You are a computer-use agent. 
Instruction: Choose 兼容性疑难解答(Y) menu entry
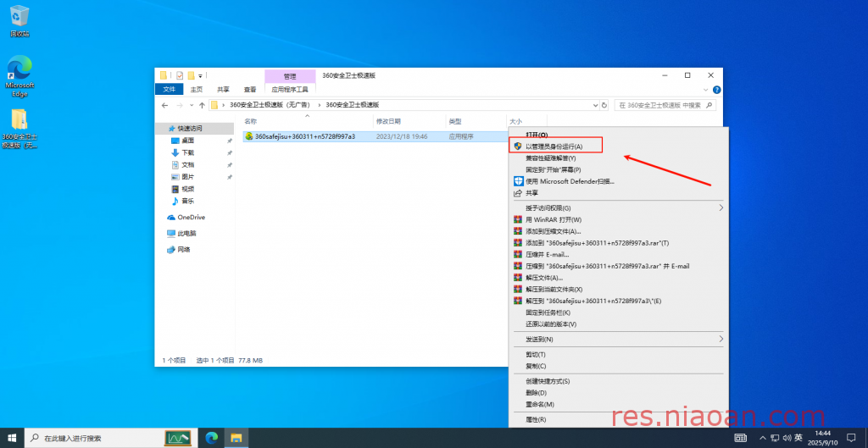(551, 158)
